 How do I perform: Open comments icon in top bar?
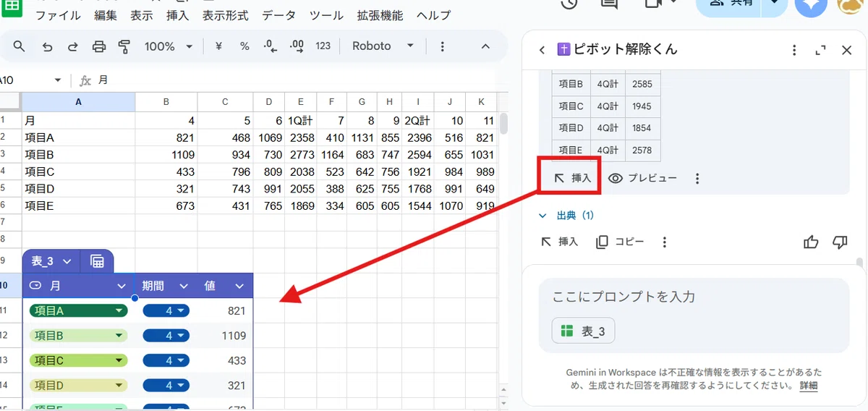609,4
